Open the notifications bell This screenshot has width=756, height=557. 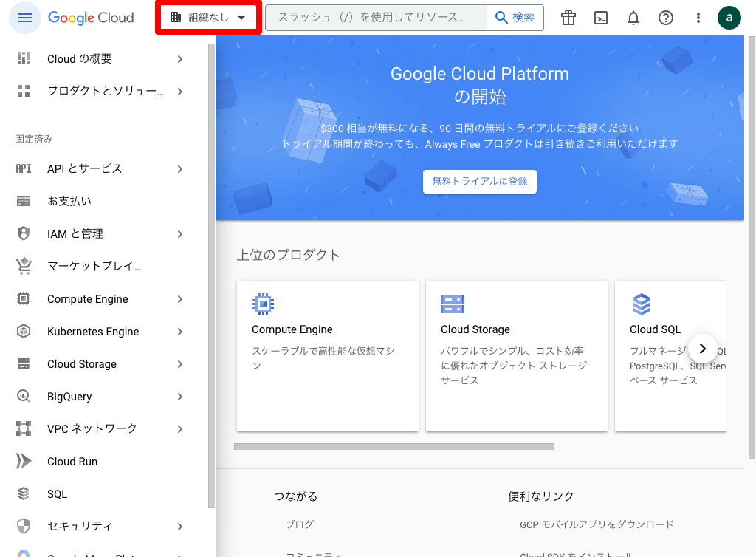633,17
